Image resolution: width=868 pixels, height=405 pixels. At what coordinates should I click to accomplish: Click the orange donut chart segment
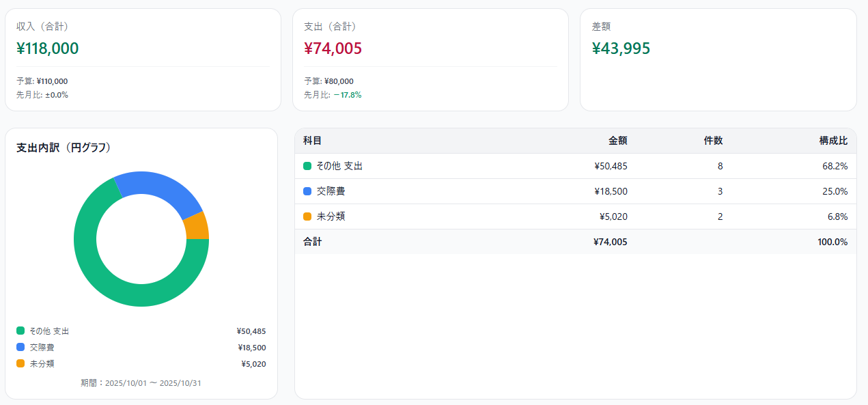pyautogui.click(x=198, y=225)
